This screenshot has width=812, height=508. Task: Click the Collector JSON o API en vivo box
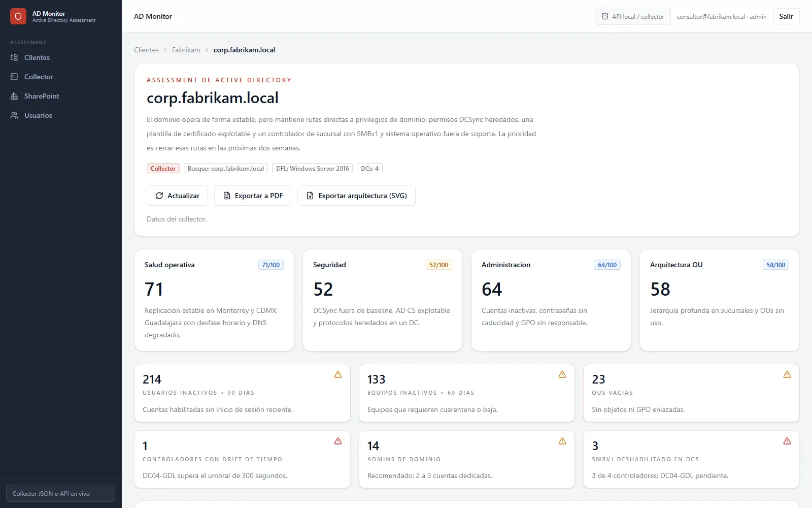[60, 493]
